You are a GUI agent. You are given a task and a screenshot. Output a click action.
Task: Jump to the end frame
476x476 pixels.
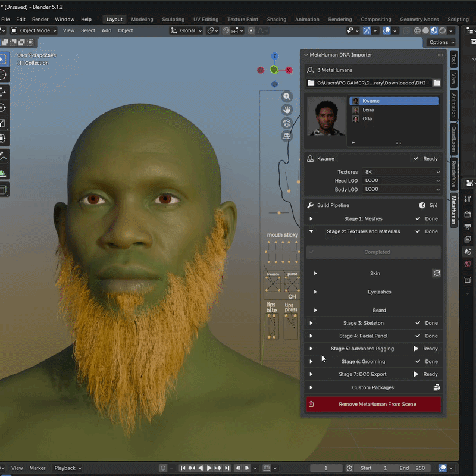coord(227,468)
